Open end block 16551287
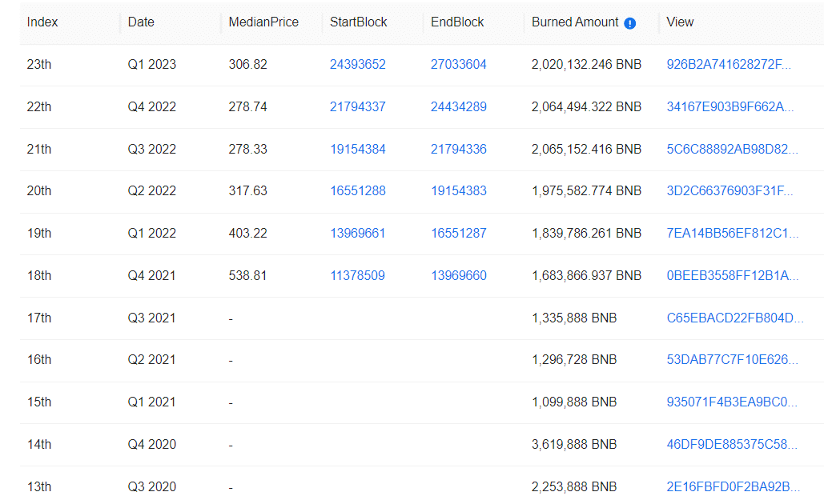 tap(458, 233)
